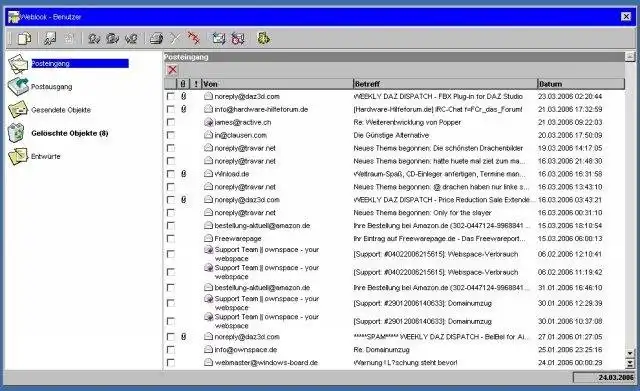640x391 pixels.
Task: Open 'Neues Thema begonnen: Die schönsten Drachenbilder'
Action: (x=438, y=148)
